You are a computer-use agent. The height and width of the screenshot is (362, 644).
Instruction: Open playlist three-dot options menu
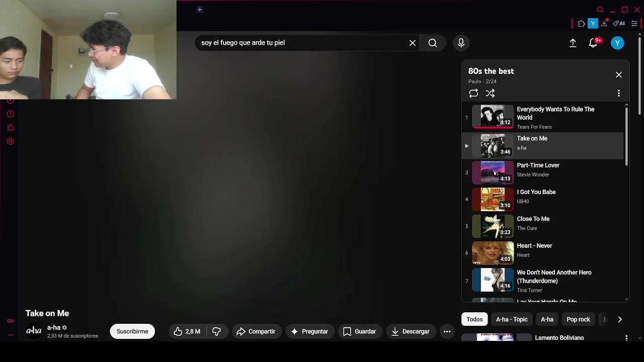tap(619, 93)
